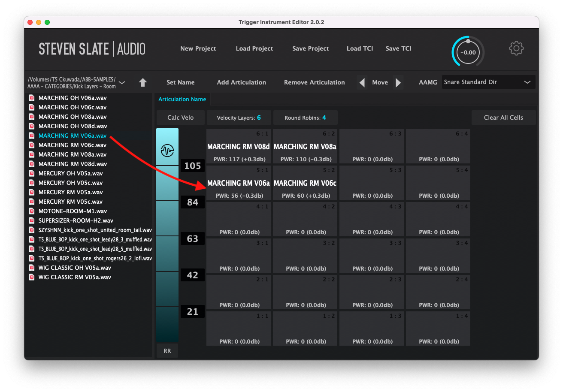The height and width of the screenshot is (392, 563).
Task: Click Load Project in top menu
Action: (x=254, y=48)
